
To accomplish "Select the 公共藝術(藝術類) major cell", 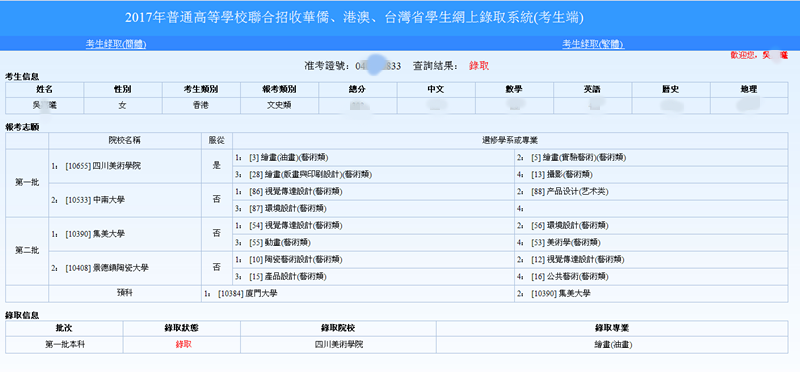I will (x=651, y=276).
